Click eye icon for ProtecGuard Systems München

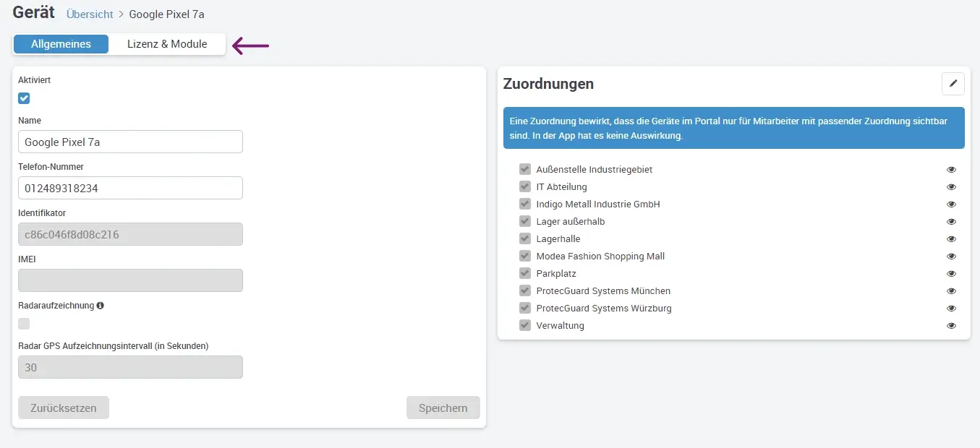[x=951, y=291]
